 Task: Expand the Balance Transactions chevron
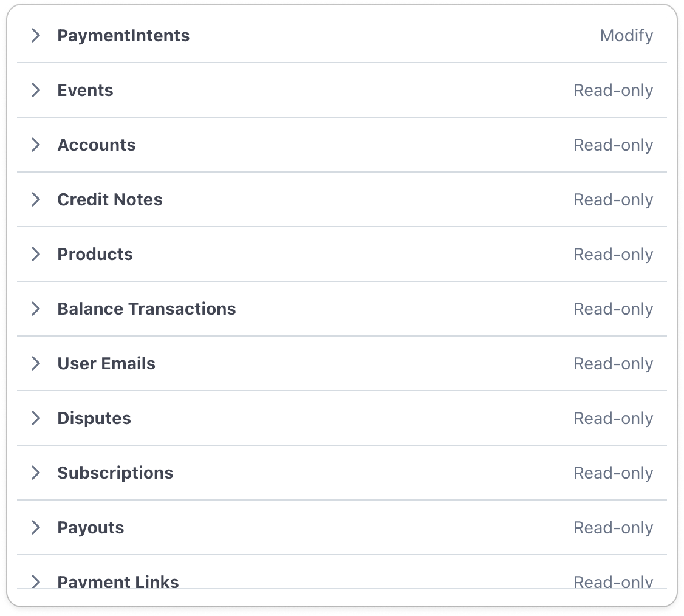[36, 309]
